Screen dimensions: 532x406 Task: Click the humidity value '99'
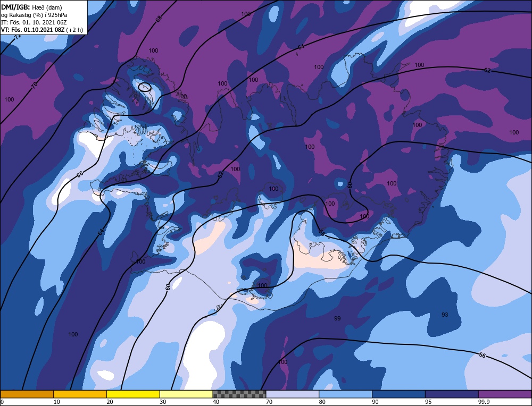[337, 318]
